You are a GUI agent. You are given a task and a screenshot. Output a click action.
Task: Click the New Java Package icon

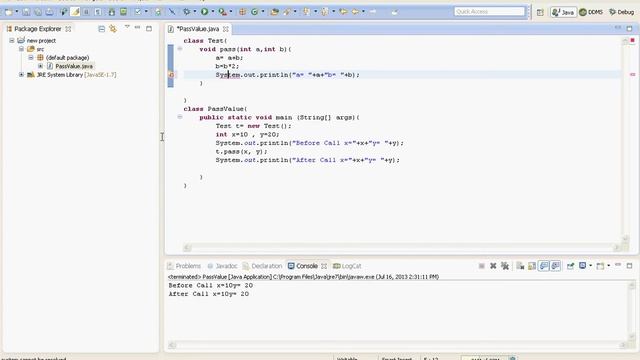pos(242,12)
